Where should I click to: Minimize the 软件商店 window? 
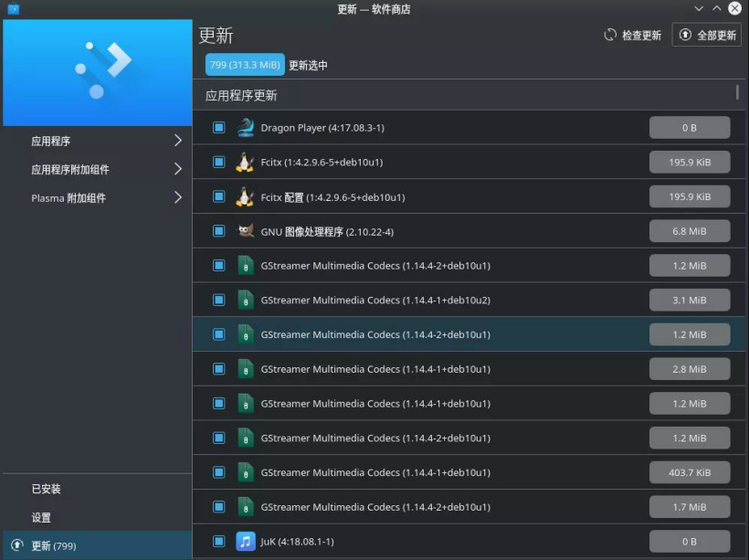(x=699, y=8)
